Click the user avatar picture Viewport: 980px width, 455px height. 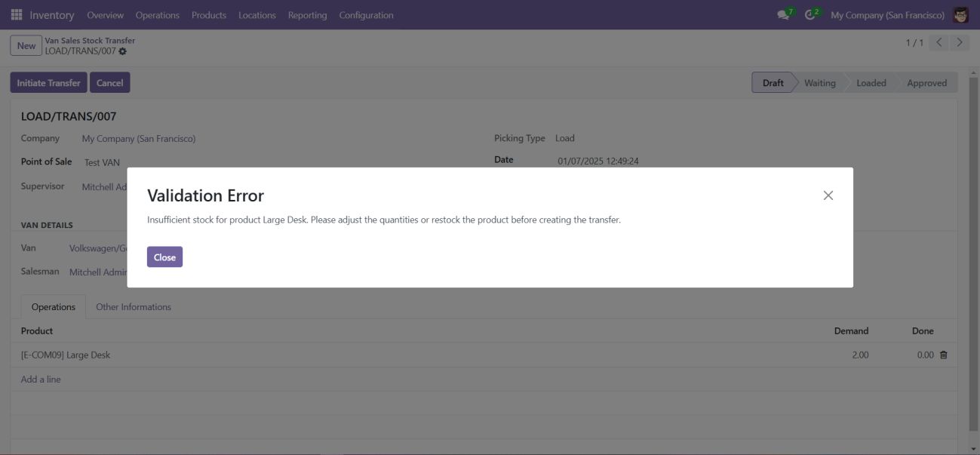(960, 15)
